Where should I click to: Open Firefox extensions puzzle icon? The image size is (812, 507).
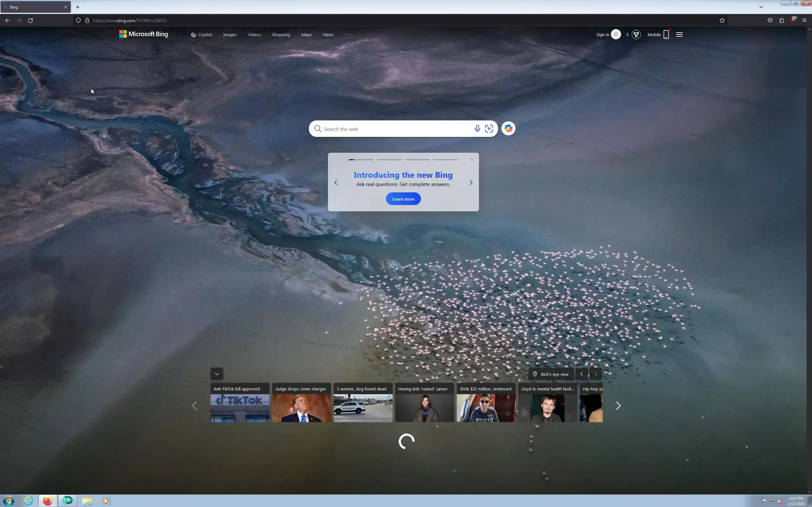782,21
